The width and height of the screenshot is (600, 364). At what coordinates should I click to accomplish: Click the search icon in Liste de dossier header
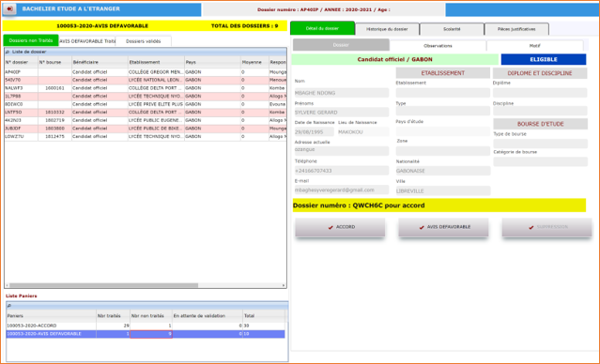(8, 52)
